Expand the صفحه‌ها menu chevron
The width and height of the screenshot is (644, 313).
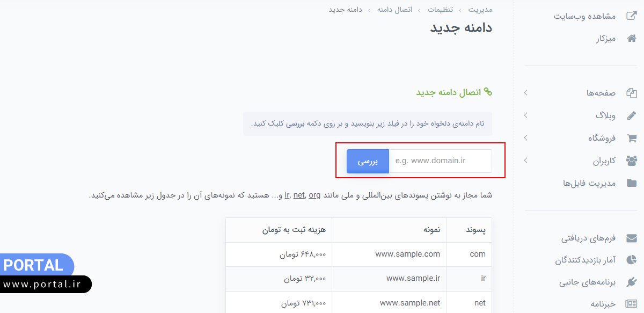pyautogui.click(x=526, y=93)
